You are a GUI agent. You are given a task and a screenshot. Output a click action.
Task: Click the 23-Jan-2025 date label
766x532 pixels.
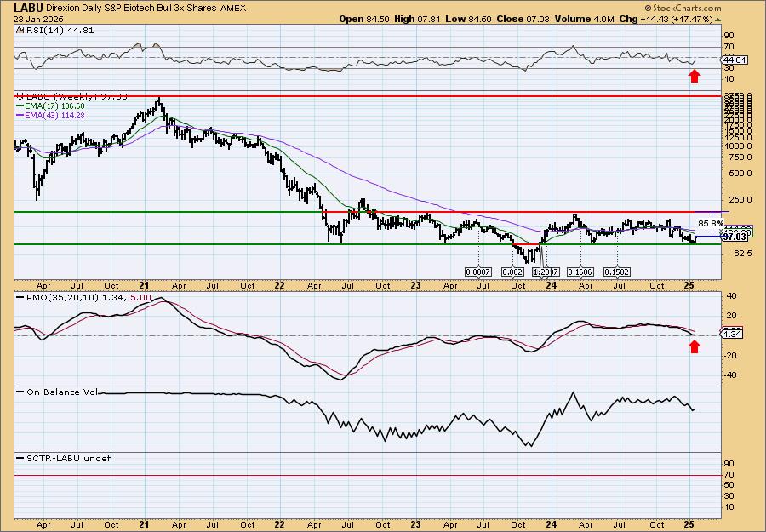coord(37,19)
